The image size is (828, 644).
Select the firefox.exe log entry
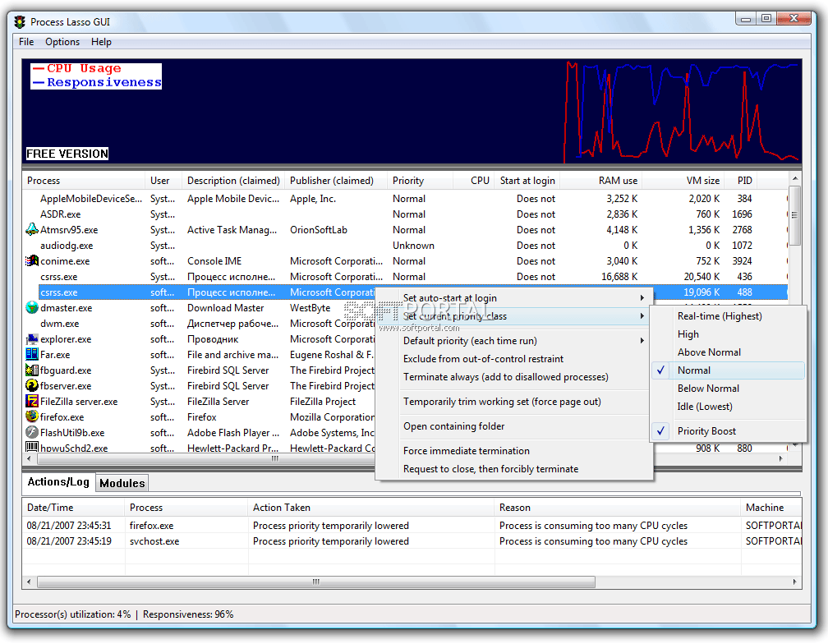[412, 525]
